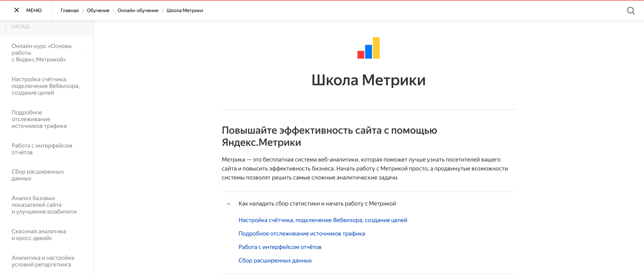Expand the Онлайн-курс sidebar chevron
This screenshot has width=644, height=275.
point(86,52)
